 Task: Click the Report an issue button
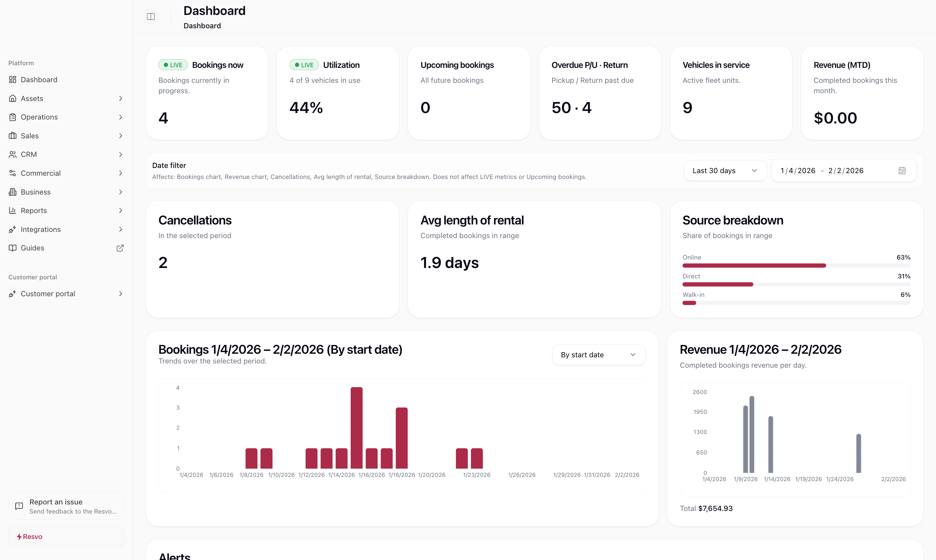point(66,506)
